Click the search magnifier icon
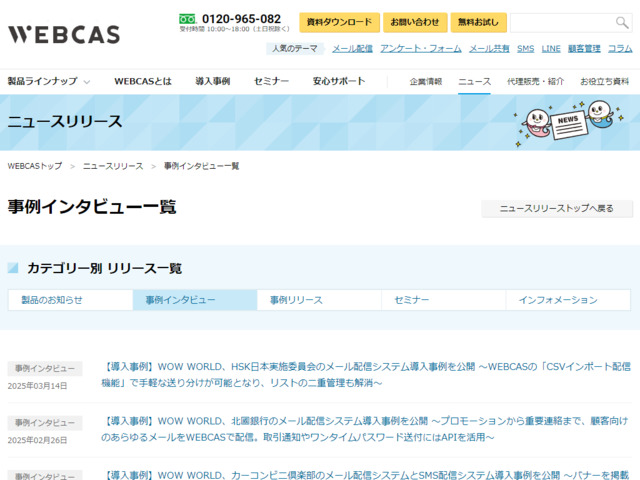 (622, 22)
